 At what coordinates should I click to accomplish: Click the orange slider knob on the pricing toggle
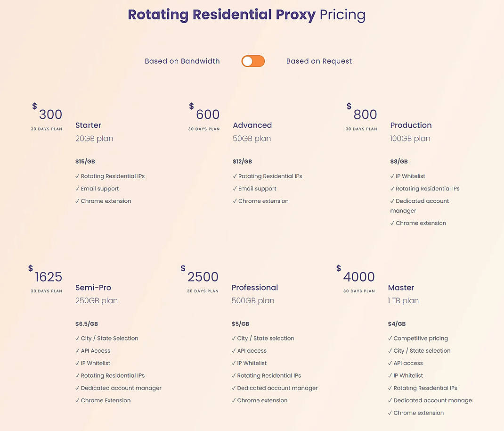pyautogui.click(x=248, y=61)
